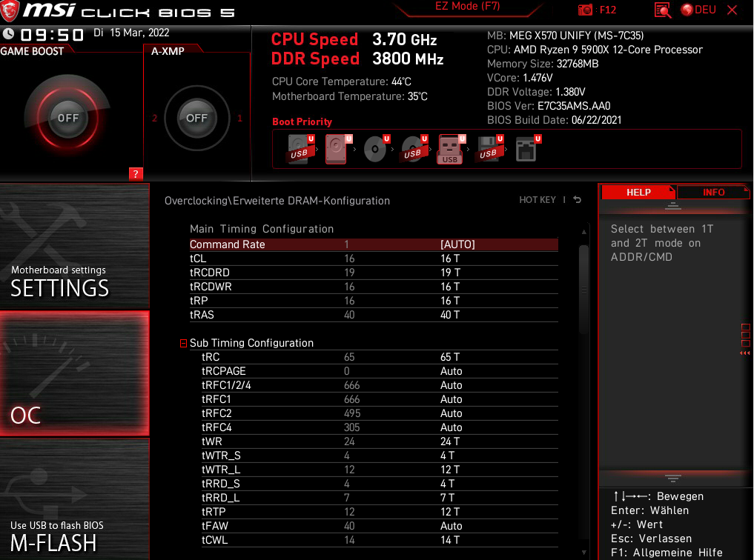
Task: Edit the tRCDWR 16 T value
Action: coord(450,287)
